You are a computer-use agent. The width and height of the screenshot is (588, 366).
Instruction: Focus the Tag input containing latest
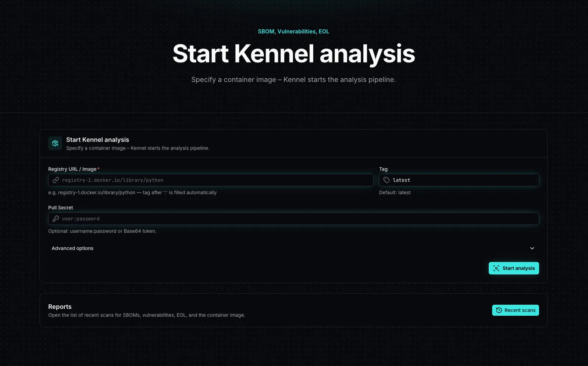tap(459, 180)
